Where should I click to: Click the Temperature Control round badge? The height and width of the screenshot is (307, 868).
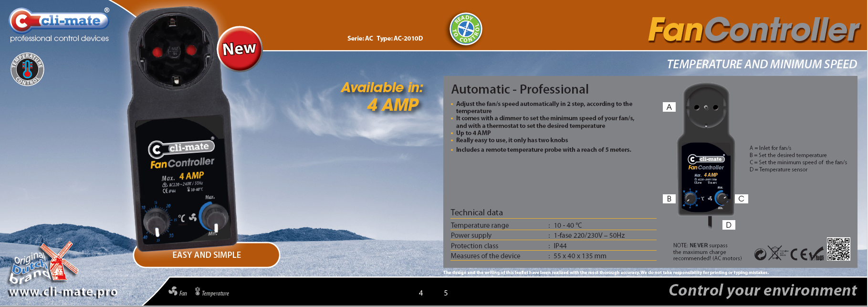[x=27, y=70]
